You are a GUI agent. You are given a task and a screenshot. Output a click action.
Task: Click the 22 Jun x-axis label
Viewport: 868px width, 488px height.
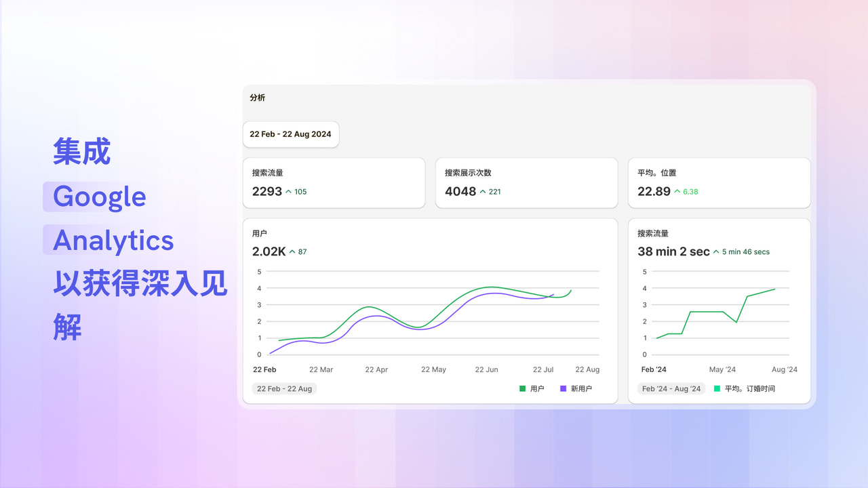pos(486,369)
